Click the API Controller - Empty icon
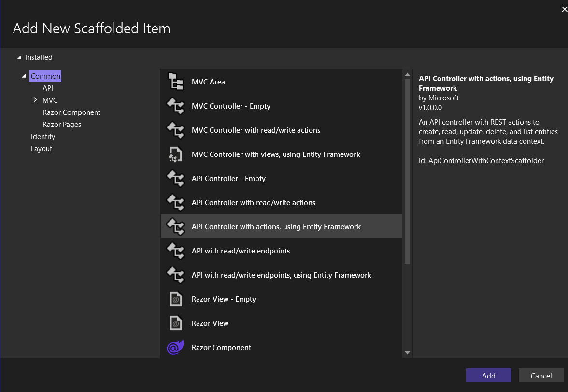This screenshot has width=568, height=392. pyautogui.click(x=175, y=178)
